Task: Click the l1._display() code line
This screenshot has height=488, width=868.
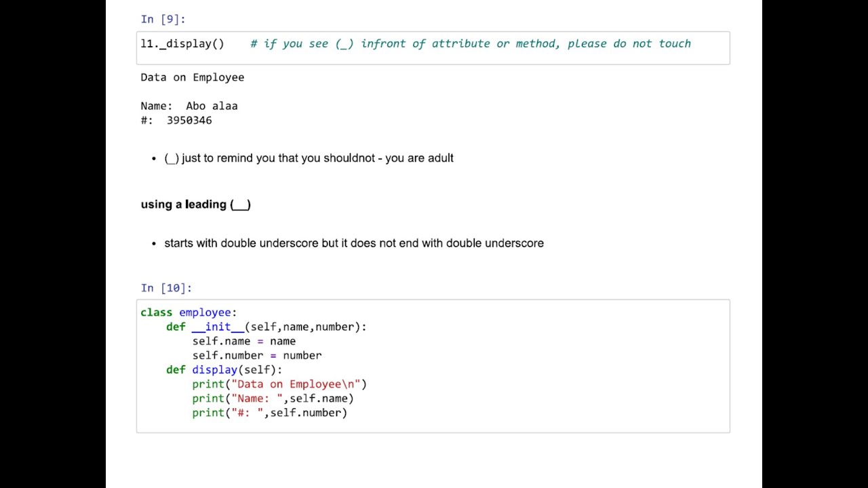Action: [x=182, y=43]
